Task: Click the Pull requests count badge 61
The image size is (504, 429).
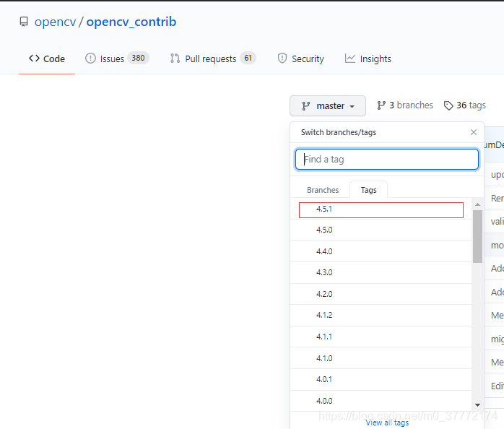Action: [x=248, y=58]
